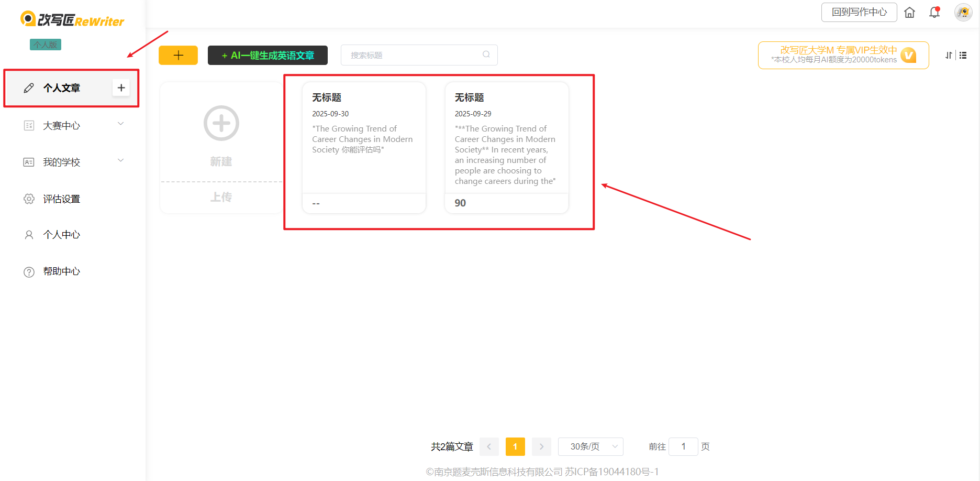Screen dimensions: 980x481
Task: Switch to list view icon
Action: point(963,56)
